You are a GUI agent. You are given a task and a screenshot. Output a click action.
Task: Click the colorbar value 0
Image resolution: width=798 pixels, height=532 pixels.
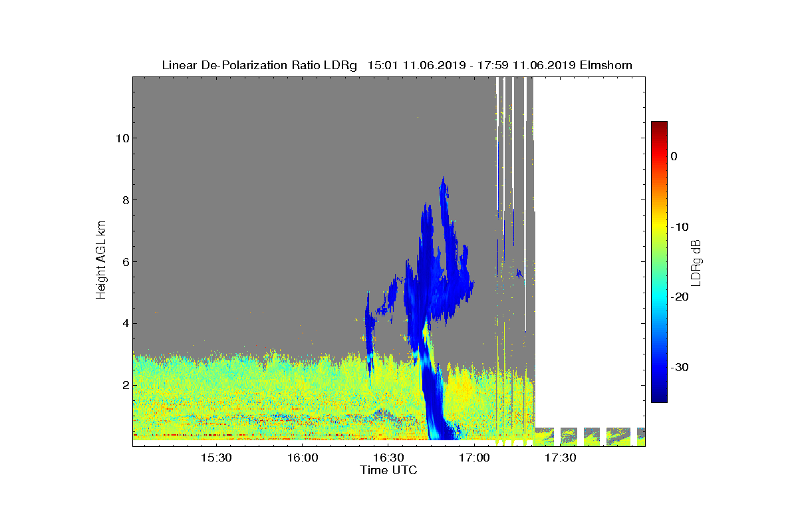coord(674,156)
